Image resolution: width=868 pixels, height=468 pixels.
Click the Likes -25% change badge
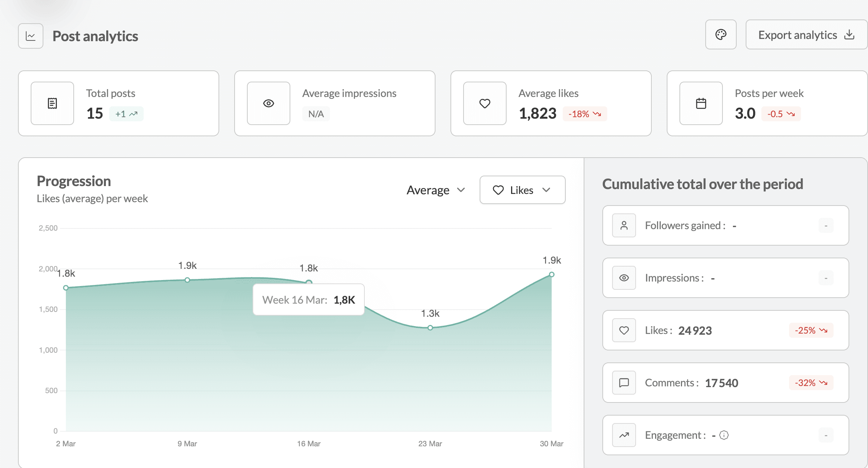(811, 330)
